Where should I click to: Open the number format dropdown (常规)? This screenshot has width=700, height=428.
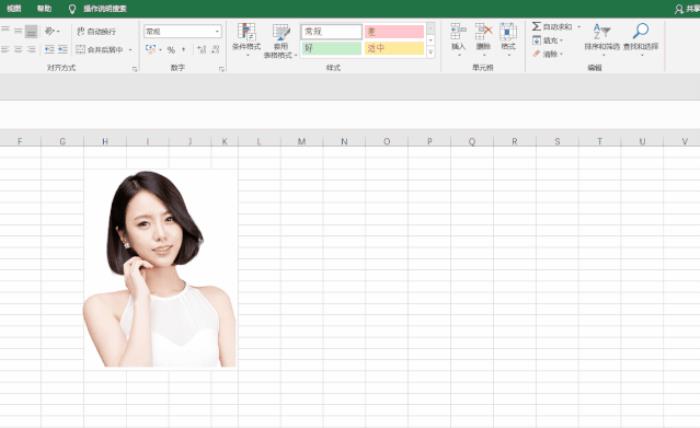(x=182, y=32)
